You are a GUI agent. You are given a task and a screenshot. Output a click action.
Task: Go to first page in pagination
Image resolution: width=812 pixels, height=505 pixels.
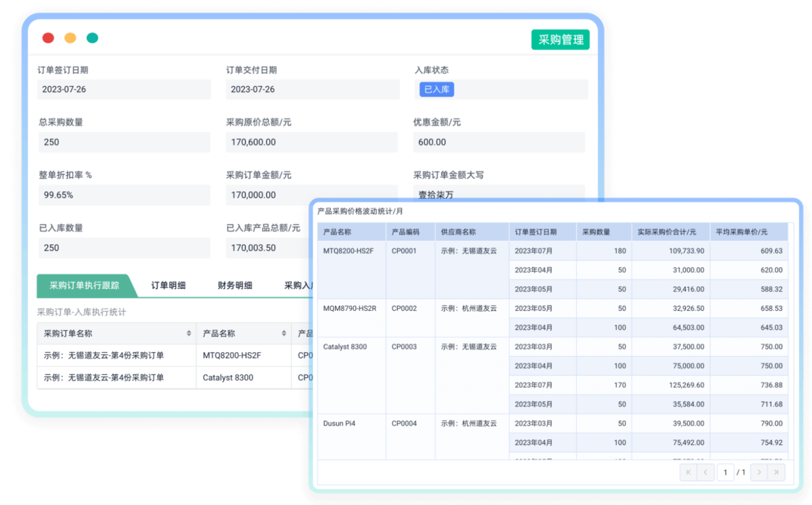689,472
